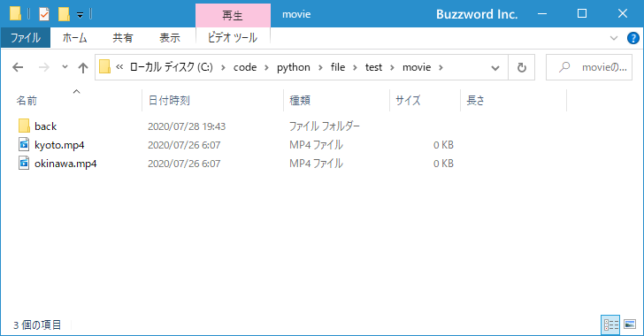
Task: Switch to details view in status bar
Action: coord(610,325)
